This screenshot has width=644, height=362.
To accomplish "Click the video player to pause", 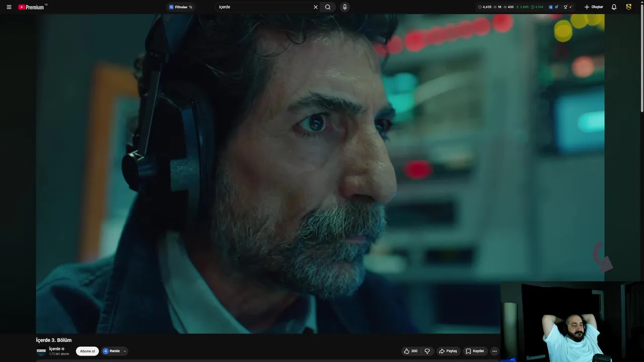I will 320,173.
